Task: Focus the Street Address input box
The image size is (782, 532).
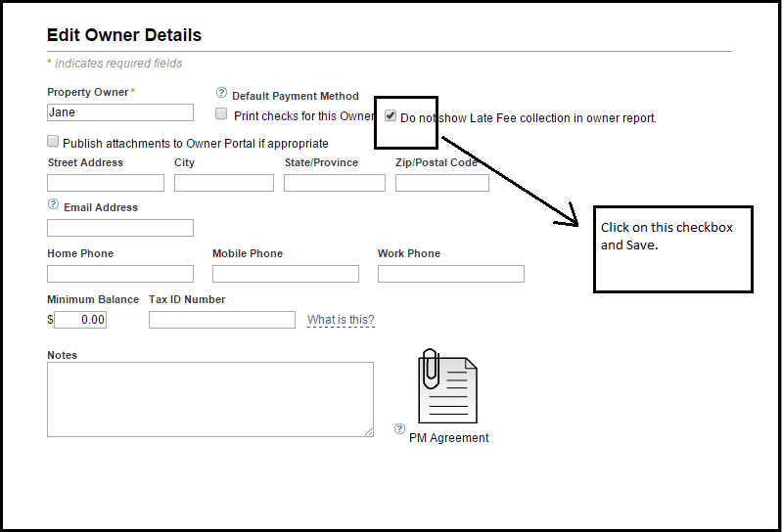Action: [106, 183]
